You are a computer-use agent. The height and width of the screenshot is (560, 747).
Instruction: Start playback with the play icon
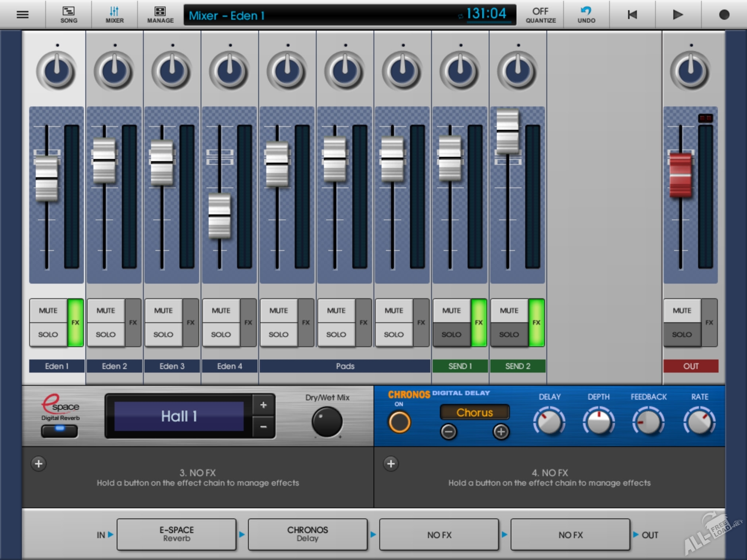tap(677, 15)
